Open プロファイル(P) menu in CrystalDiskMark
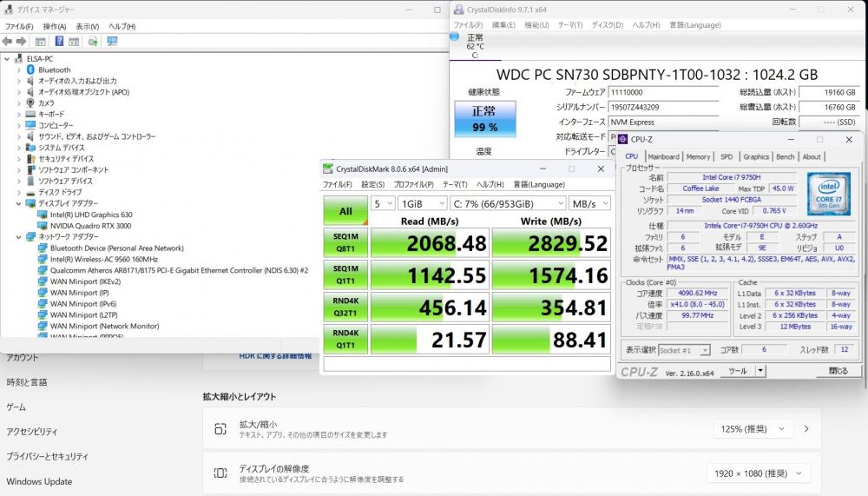 413,184
